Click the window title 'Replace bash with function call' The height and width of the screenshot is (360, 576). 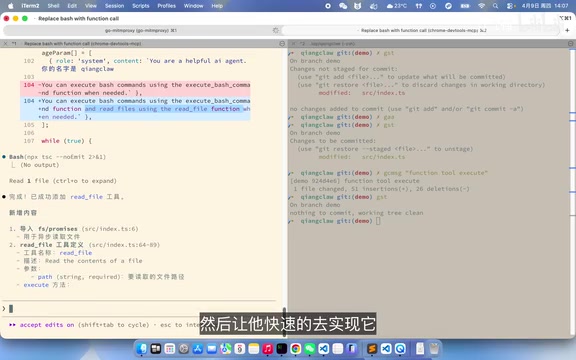(x=79, y=18)
